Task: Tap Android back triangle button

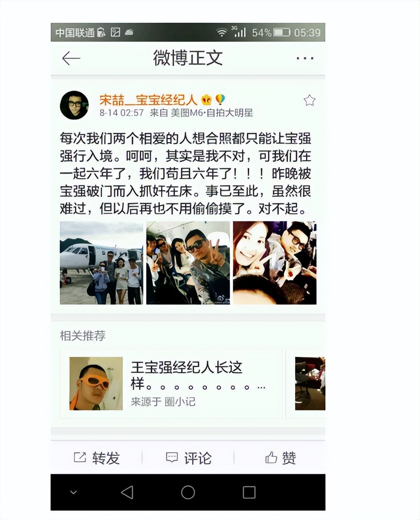Action: tap(127, 492)
